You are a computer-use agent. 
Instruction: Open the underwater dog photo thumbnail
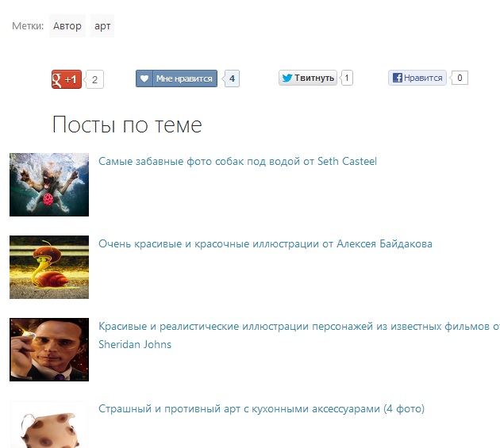(x=49, y=185)
